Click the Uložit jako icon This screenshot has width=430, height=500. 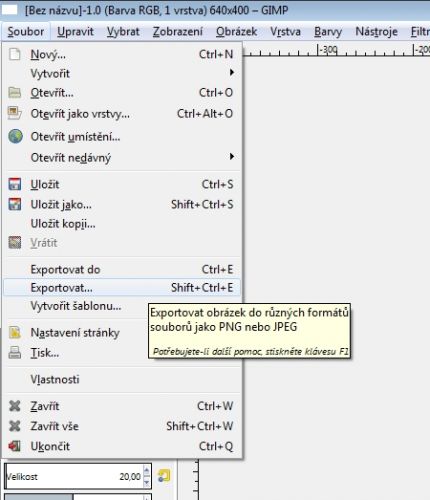tap(15, 204)
